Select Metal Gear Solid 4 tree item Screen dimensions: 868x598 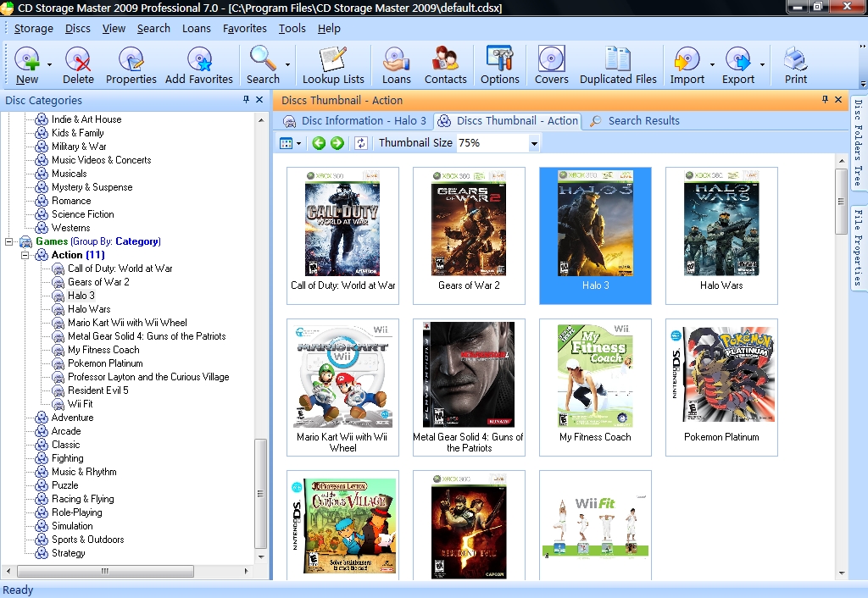pyautogui.click(x=147, y=336)
